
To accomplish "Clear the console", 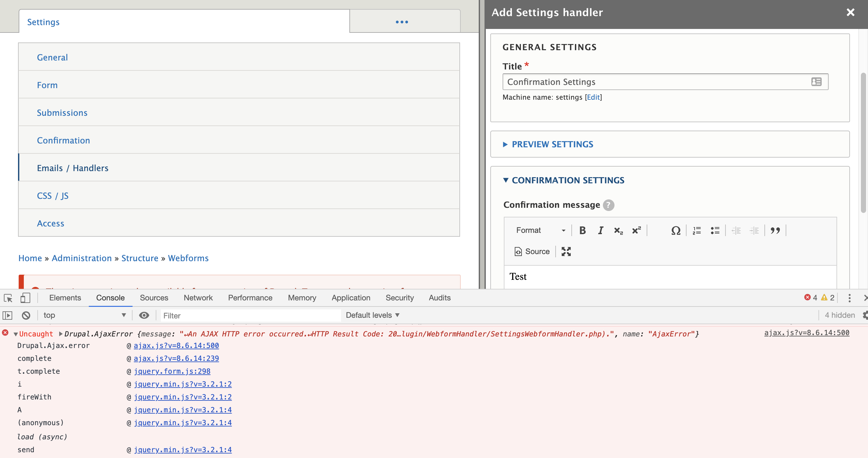I will click(26, 315).
